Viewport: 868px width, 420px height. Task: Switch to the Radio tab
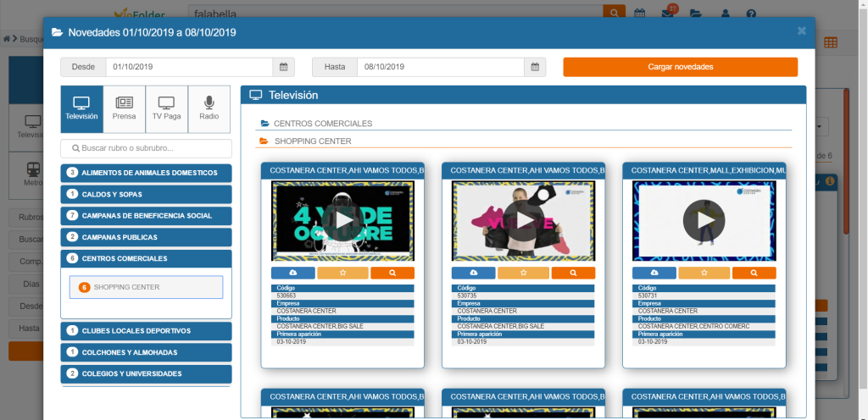(x=209, y=109)
